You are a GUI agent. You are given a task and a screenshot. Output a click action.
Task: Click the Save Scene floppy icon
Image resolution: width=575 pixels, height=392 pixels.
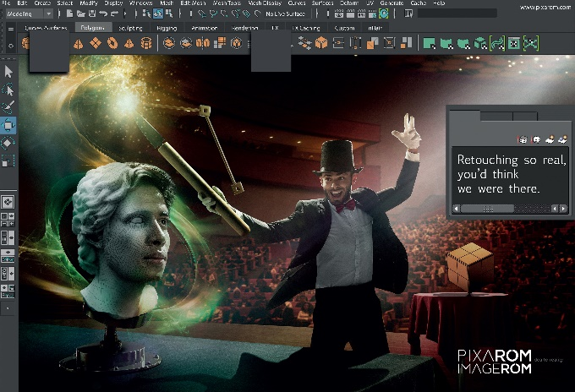[x=92, y=14]
